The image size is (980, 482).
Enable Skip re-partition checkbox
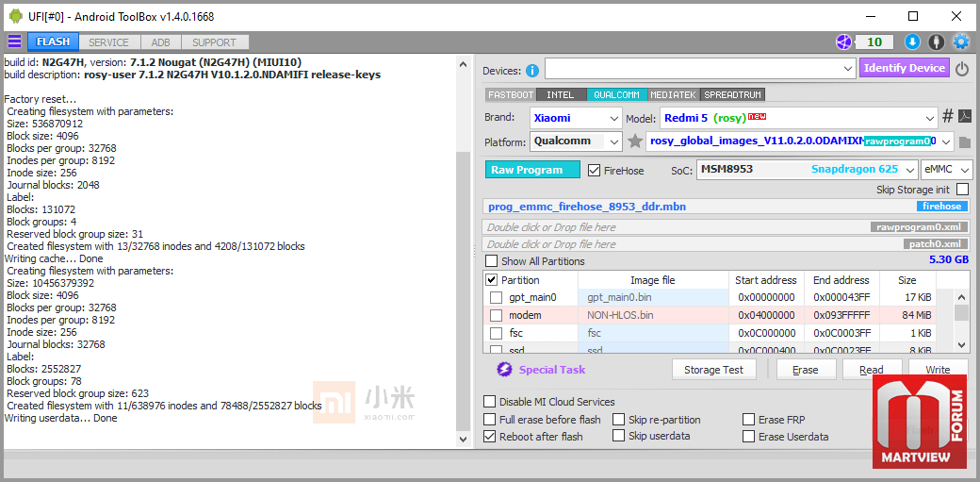click(x=619, y=419)
